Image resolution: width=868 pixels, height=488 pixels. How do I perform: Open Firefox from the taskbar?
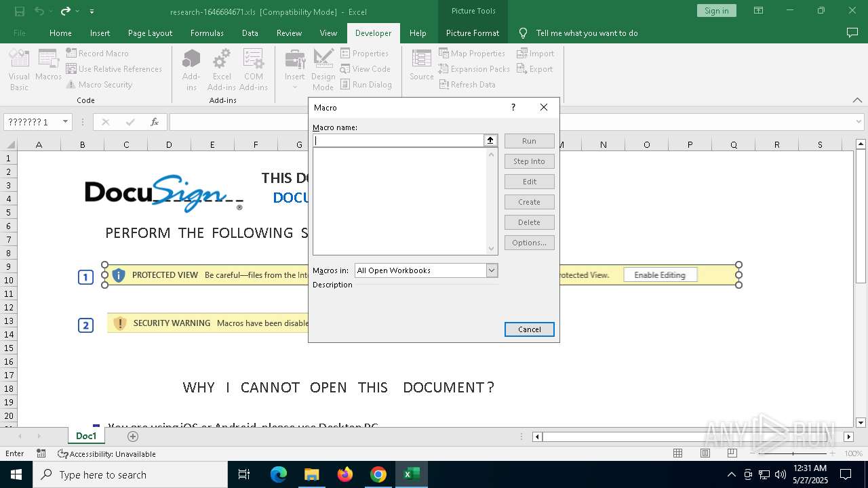coord(345,474)
